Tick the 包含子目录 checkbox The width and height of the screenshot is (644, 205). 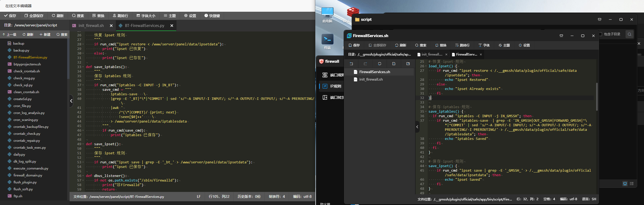600,34
